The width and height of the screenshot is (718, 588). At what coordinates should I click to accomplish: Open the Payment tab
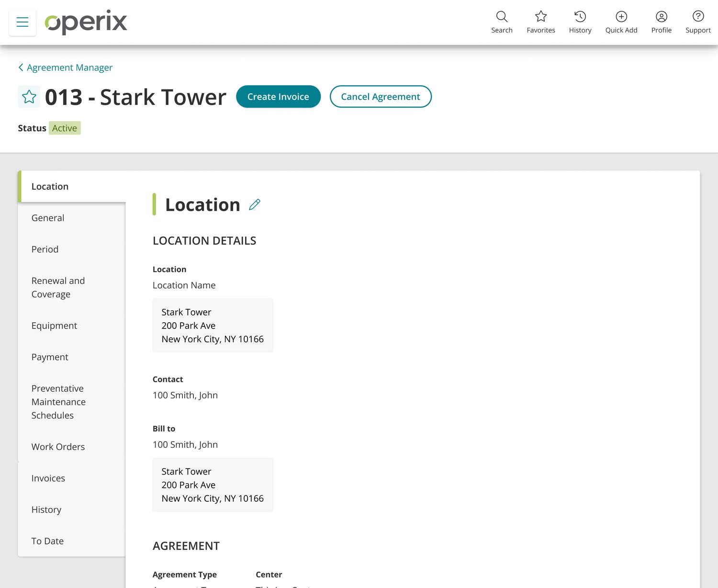(72, 357)
